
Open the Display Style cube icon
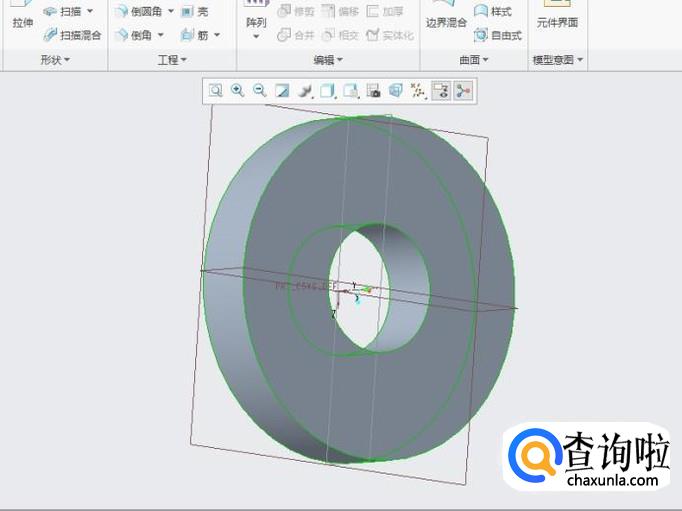[x=328, y=91]
